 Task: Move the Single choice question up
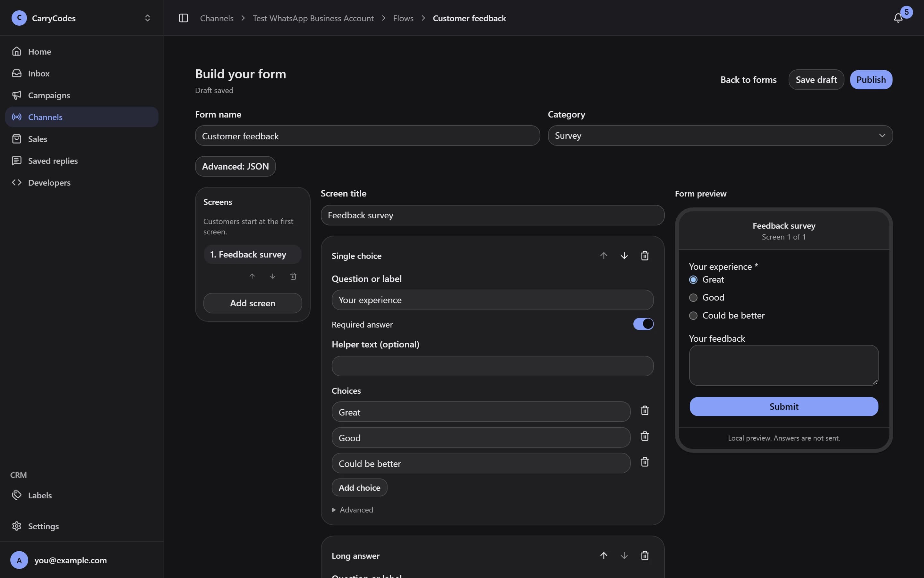(x=603, y=256)
